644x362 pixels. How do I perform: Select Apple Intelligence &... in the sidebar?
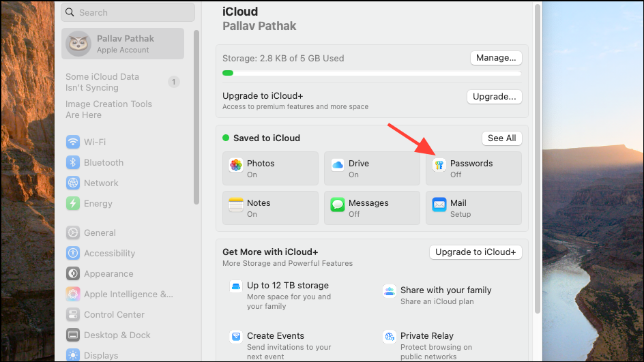pos(128,295)
